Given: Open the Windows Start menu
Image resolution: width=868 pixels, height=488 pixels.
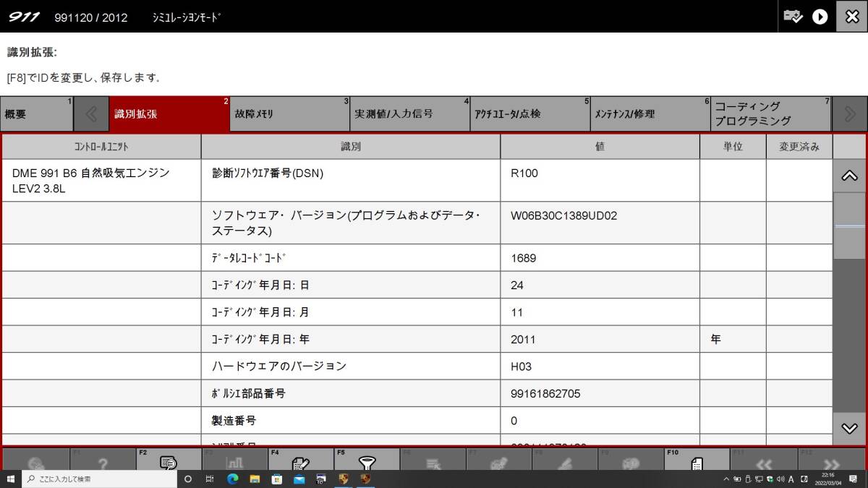Looking at the screenshot, I should tap(11, 479).
